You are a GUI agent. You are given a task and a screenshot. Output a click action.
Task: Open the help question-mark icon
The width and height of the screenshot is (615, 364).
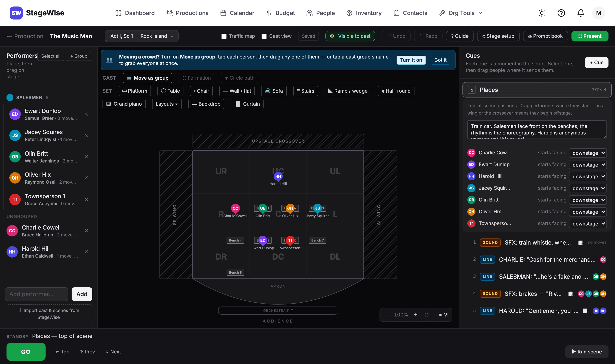[561, 13]
